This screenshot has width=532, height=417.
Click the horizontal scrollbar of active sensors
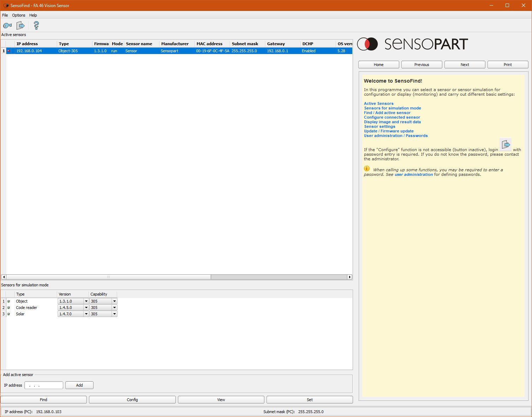pos(108,277)
